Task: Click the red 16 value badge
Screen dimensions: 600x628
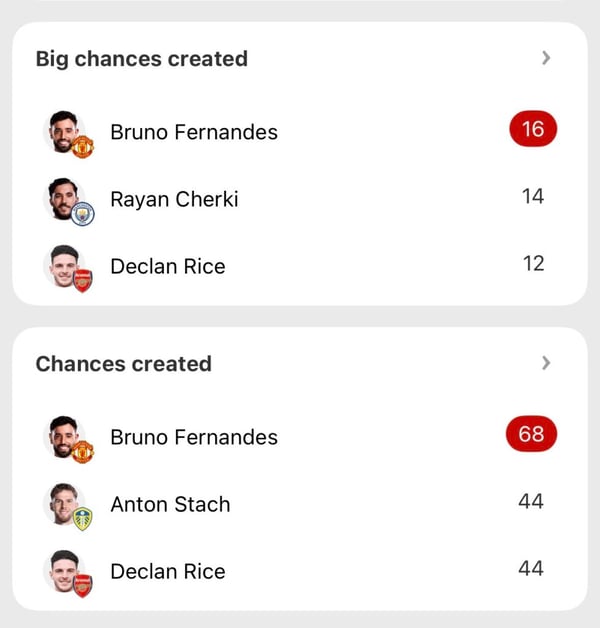Action: tap(532, 130)
